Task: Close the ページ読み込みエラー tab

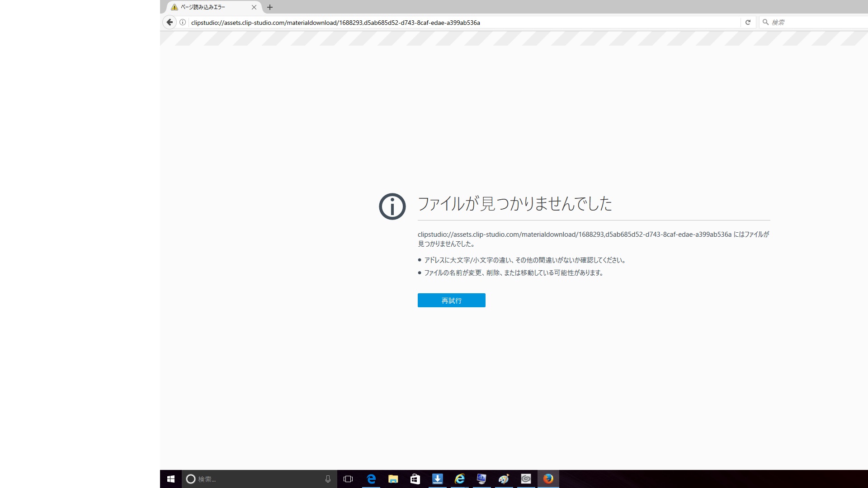Action: coord(254,7)
